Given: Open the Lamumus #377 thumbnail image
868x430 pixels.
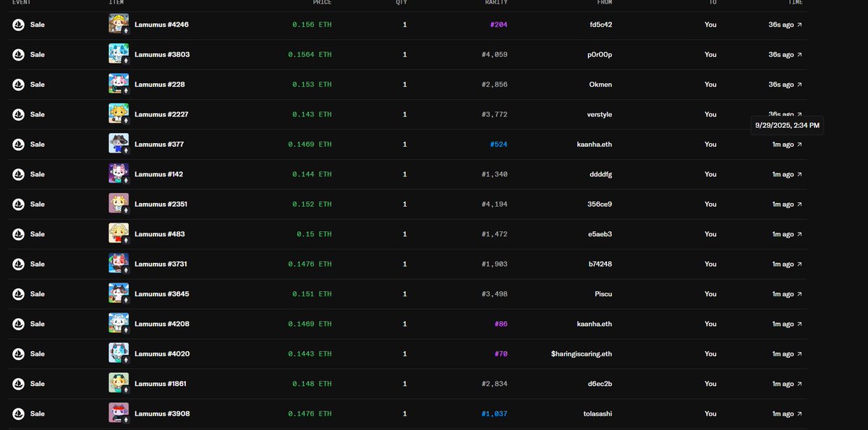Looking at the screenshot, I should tap(119, 145).
